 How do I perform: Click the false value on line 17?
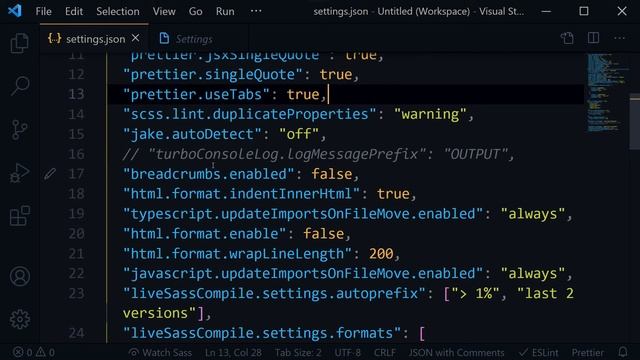331,174
